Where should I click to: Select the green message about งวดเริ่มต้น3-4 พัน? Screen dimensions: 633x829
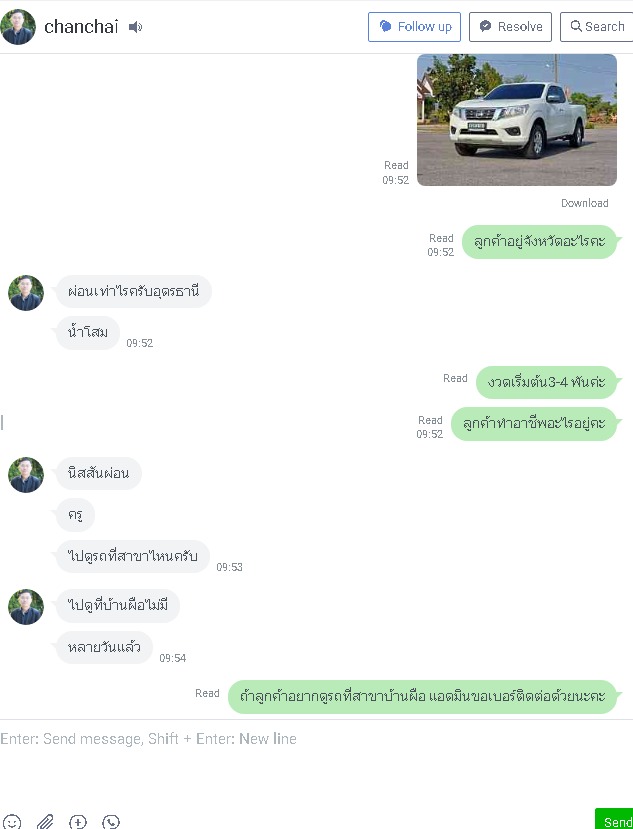tap(546, 382)
